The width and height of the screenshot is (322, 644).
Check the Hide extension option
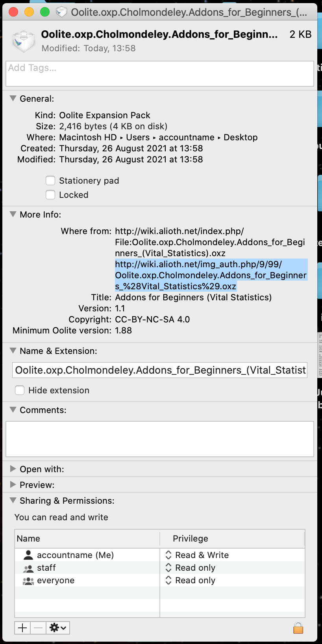(x=20, y=390)
